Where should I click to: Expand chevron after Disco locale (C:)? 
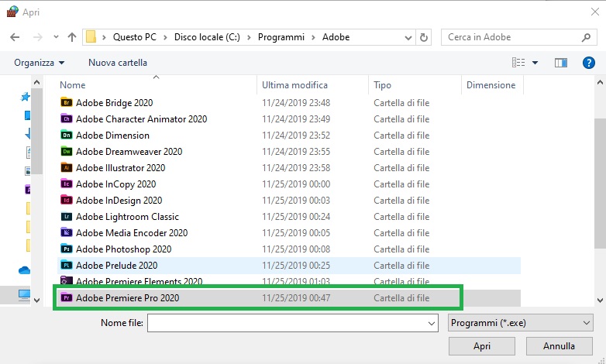click(x=250, y=37)
